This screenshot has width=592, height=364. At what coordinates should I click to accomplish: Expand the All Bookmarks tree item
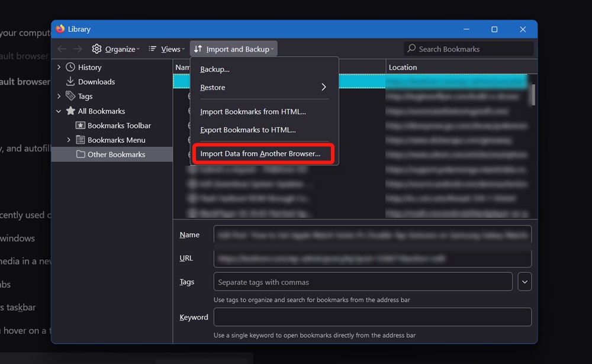click(x=58, y=111)
